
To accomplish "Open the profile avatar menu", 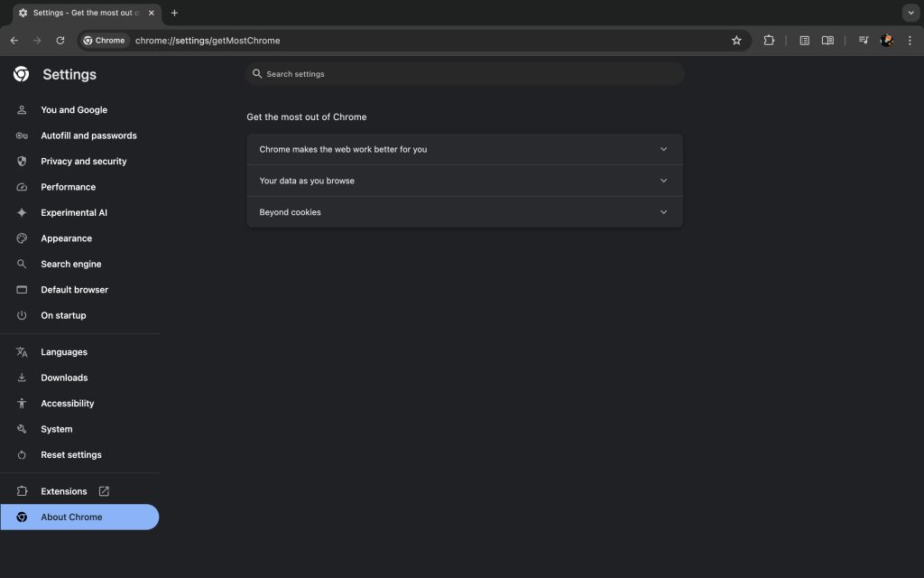I will pos(887,41).
